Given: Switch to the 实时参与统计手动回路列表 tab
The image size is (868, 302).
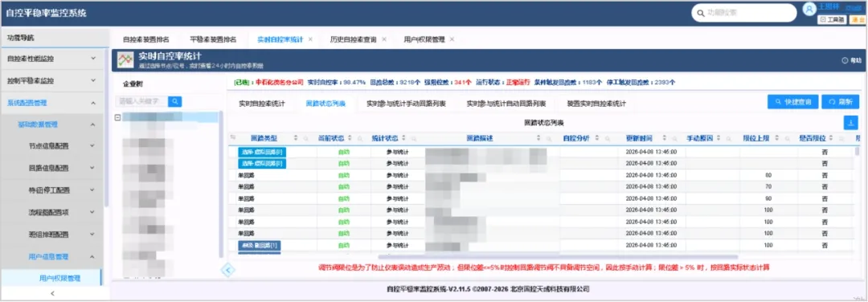Looking at the screenshot, I should point(407,104).
